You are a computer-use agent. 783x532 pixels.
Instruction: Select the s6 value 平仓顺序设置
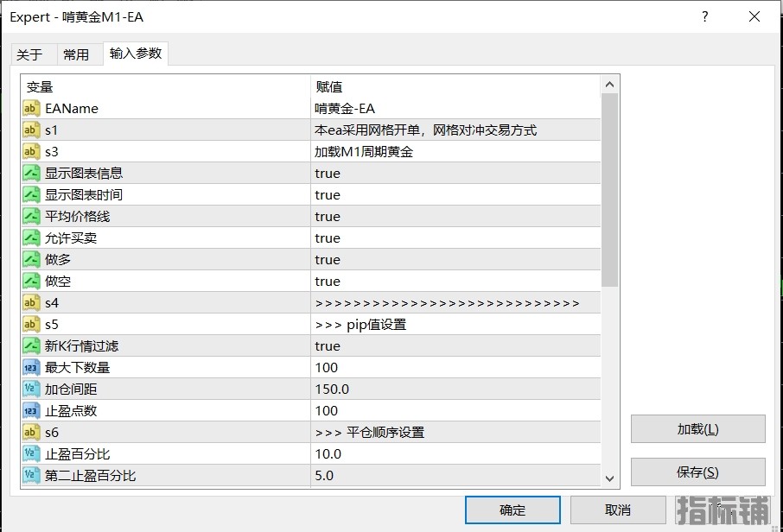coord(370,432)
